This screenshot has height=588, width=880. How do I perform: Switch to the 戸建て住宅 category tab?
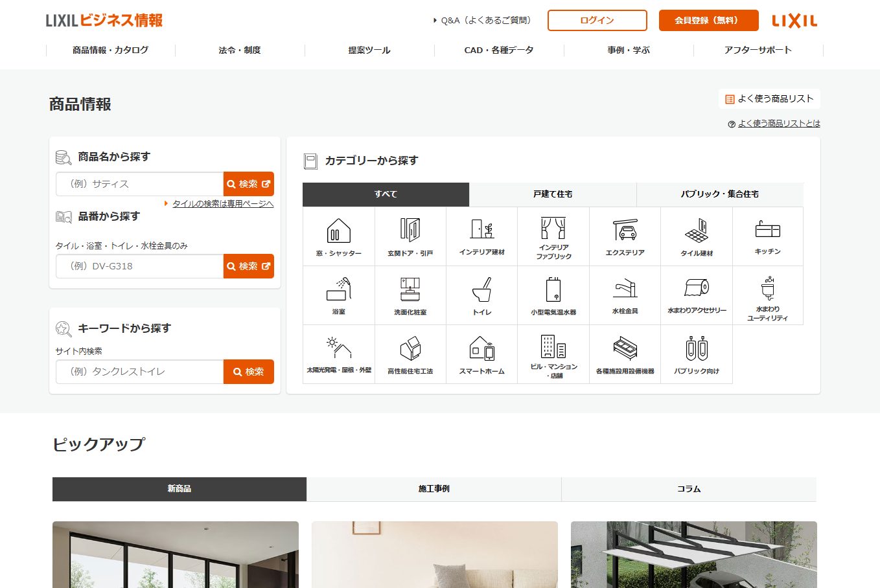coord(553,194)
